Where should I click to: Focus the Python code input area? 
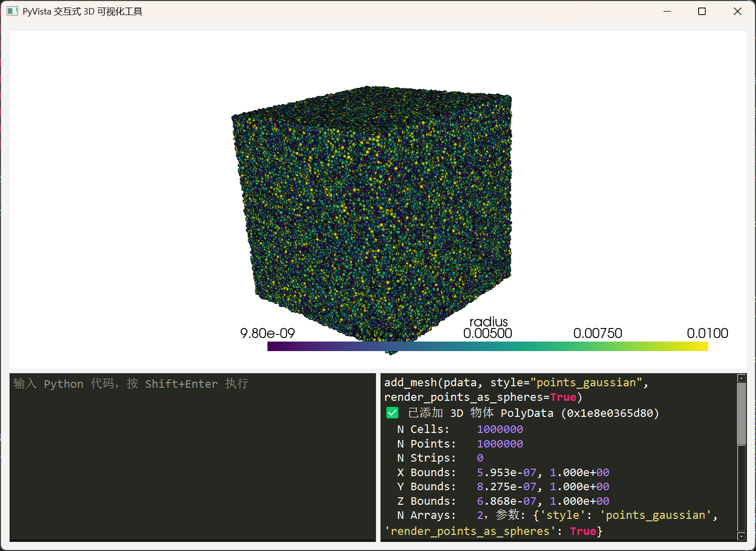192,457
